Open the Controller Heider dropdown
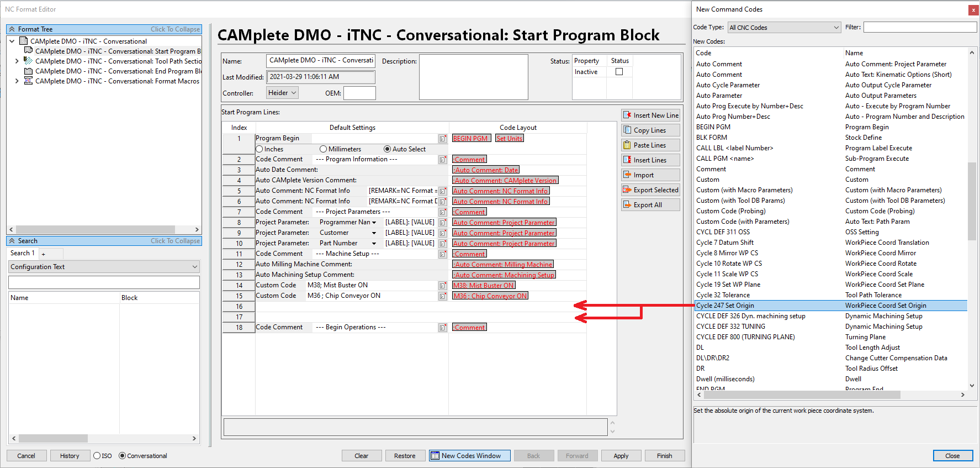 283,93
